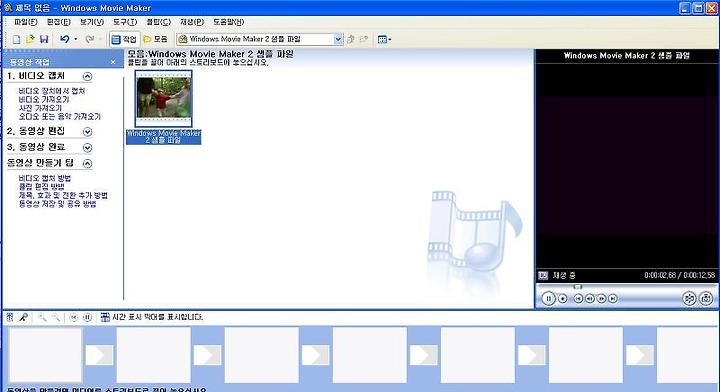720x392 pixels.
Task: Open the audio levels tool on storyboard toolbar
Action: [x=10, y=317]
